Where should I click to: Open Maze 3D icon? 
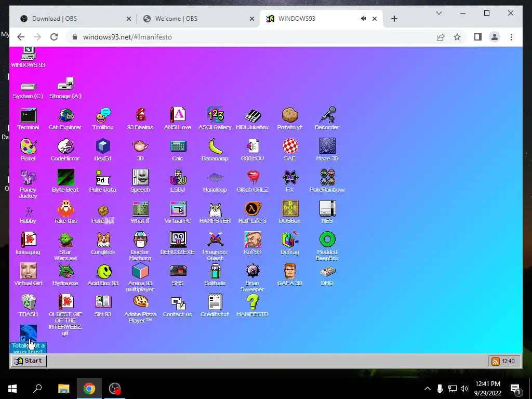327,150
